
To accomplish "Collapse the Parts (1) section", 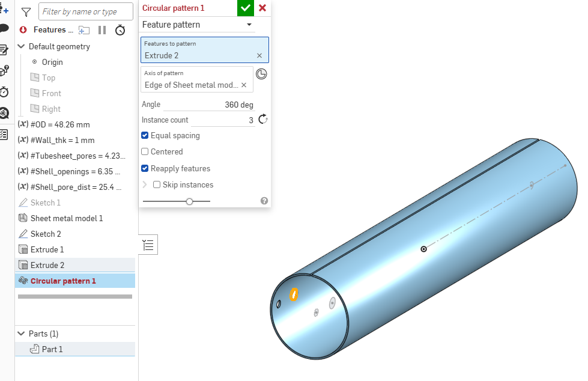I will click(x=22, y=334).
